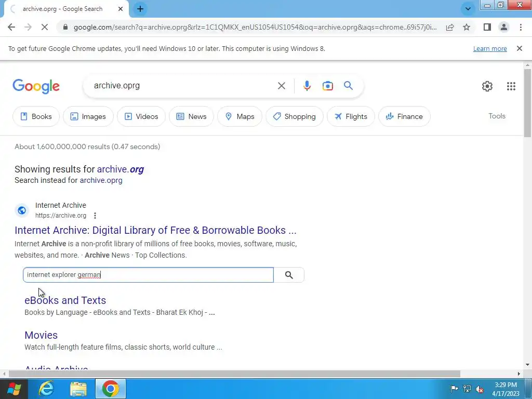Filter results by Shopping
532x399 pixels.
[x=295, y=116]
